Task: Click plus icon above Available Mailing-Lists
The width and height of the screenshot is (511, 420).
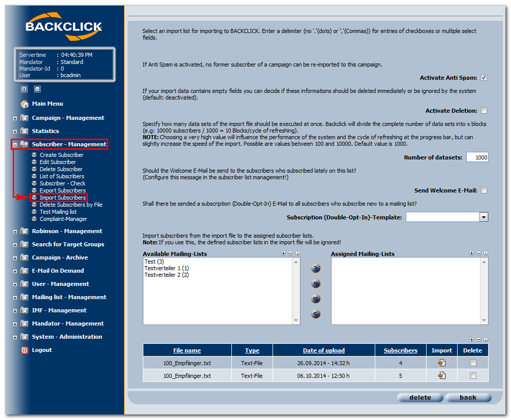Action: pos(284,253)
